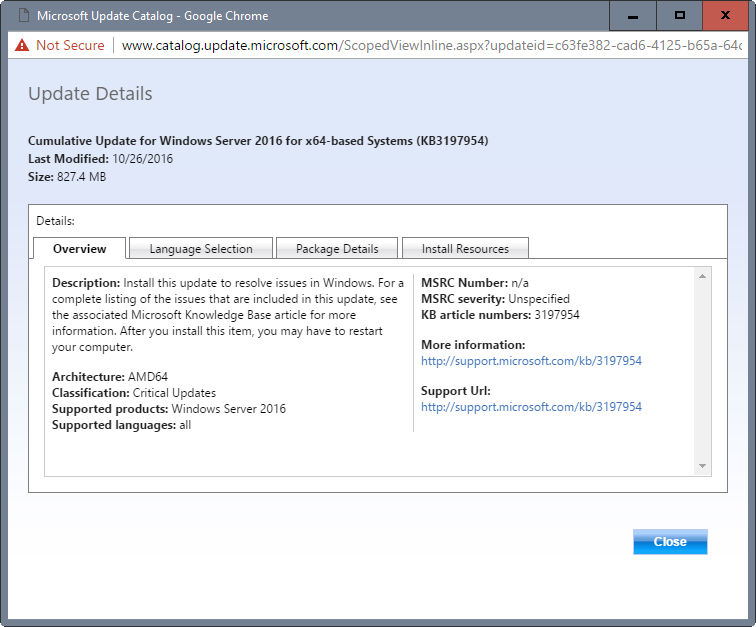
Task: Open the Package Details tab
Action: click(x=337, y=248)
